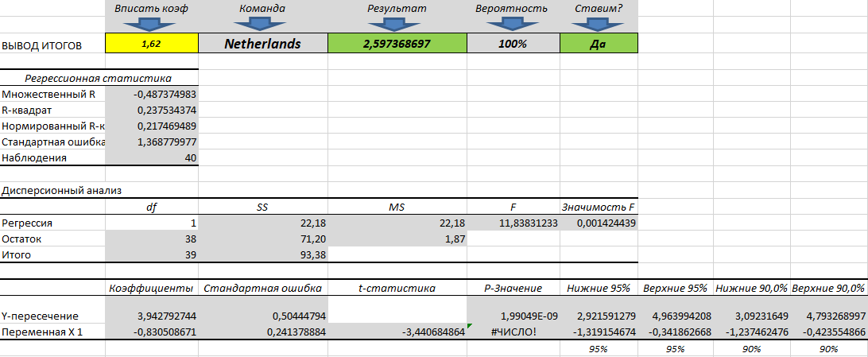Select the green result cell 2,597368697
The width and height of the screenshot is (868, 357).
click(x=397, y=44)
